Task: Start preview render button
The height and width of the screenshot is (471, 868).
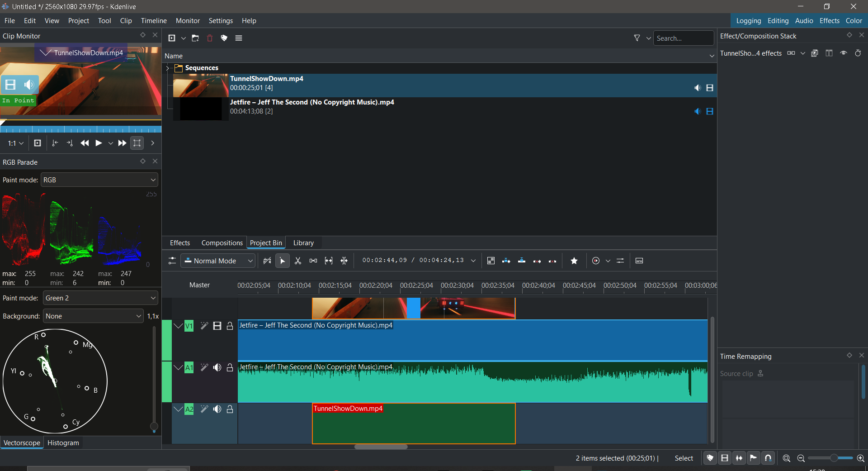Action: 596,261
